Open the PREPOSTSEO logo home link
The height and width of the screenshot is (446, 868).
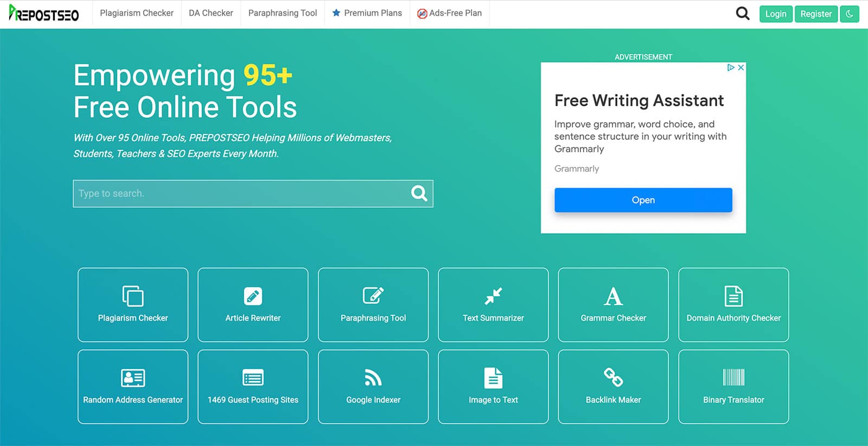point(44,13)
